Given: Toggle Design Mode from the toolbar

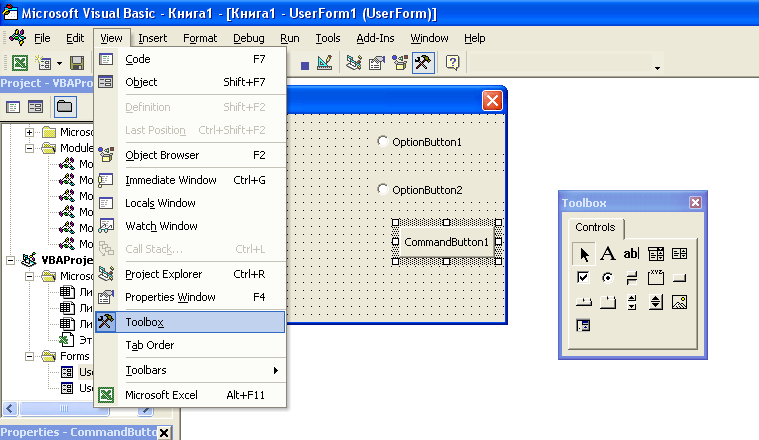Looking at the screenshot, I should 324,63.
